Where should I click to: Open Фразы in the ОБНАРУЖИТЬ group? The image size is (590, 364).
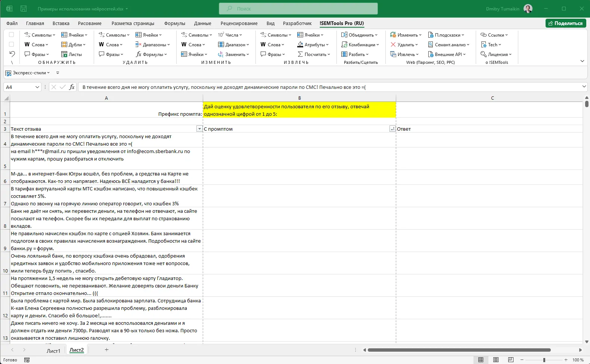point(37,54)
